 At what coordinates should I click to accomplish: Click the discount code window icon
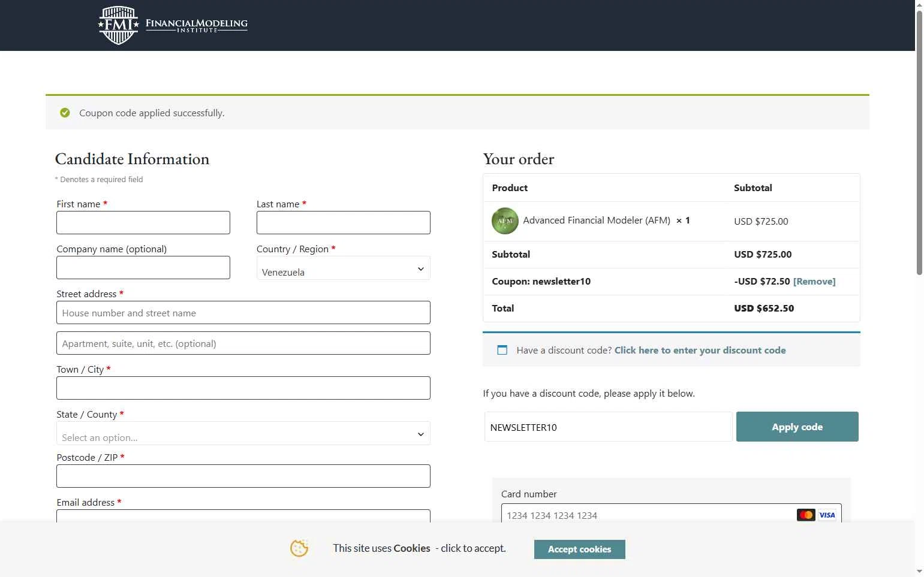click(x=502, y=350)
